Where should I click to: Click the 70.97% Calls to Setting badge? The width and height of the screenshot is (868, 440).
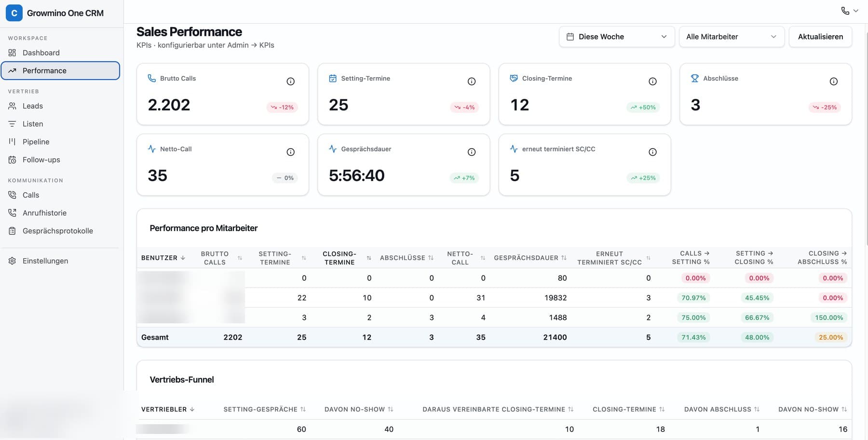point(693,298)
